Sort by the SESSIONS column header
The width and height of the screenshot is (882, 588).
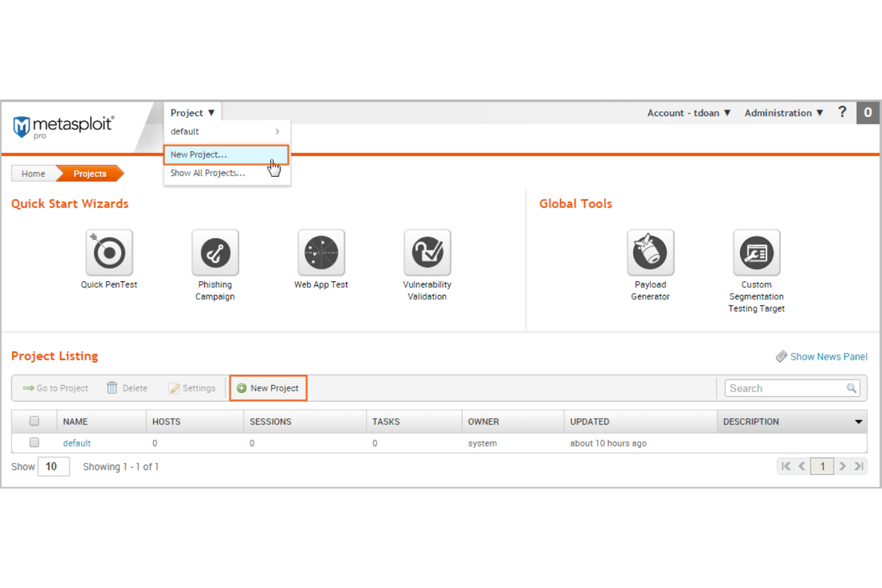coord(305,421)
